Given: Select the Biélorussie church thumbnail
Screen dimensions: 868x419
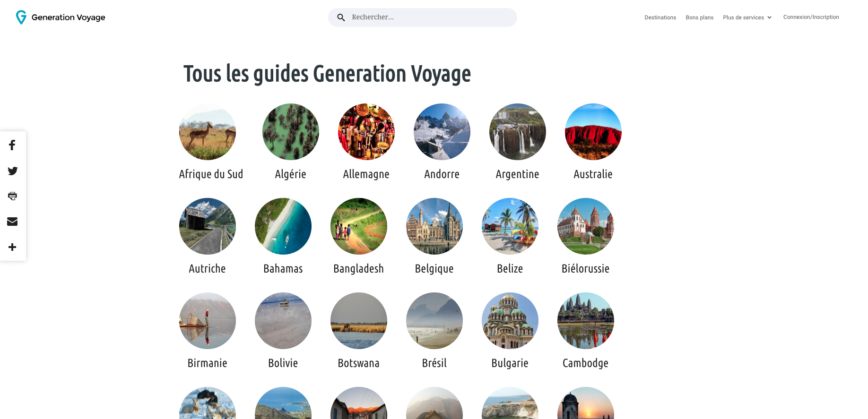Looking at the screenshot, I should [x=586, y=226].
